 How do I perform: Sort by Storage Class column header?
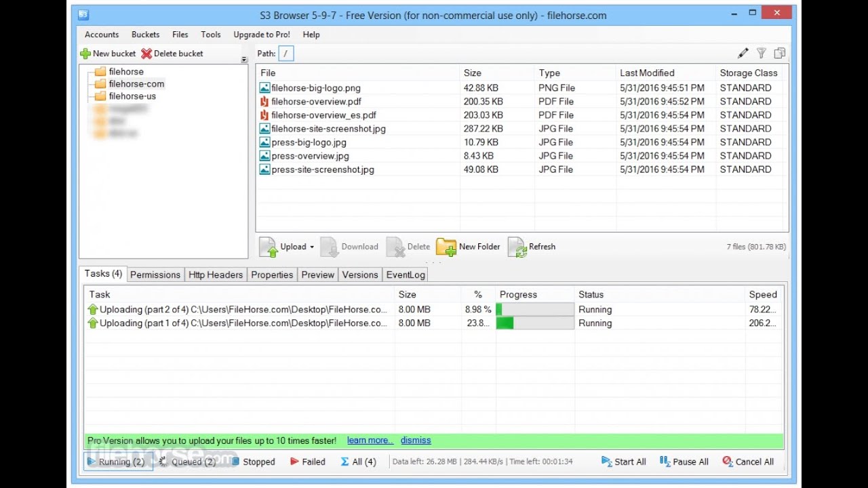(x=749, y=73)
